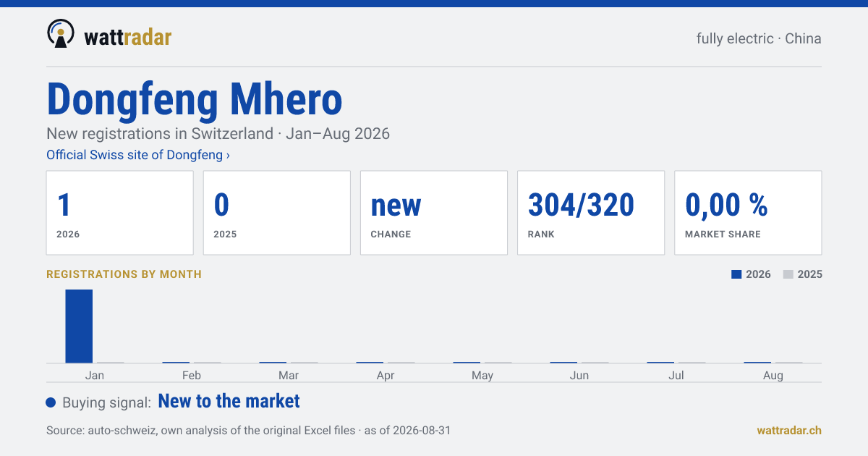Click the blue 2026 legend swatch
868x456 pixels.
pos(736,274)
